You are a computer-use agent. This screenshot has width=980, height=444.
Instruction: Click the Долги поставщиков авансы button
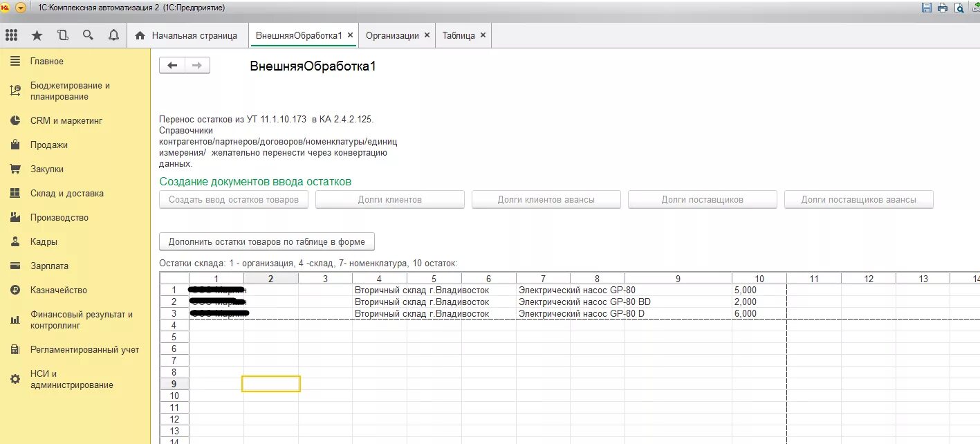coord(859,199)
